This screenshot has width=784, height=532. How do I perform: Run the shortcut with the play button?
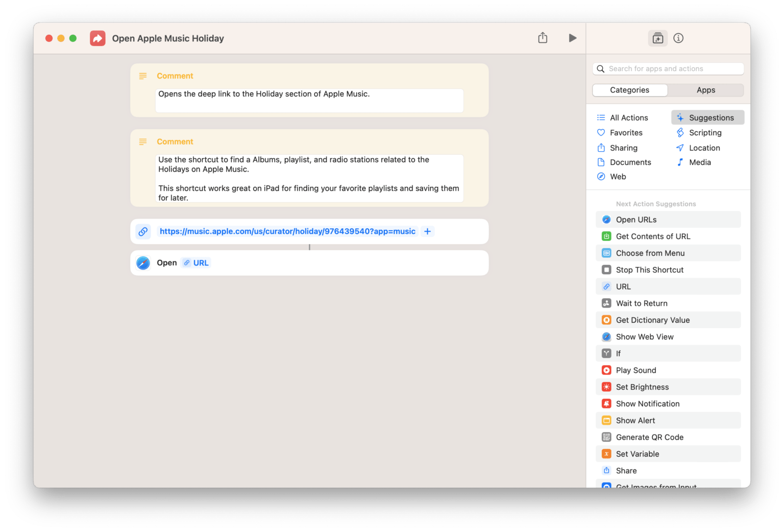pyautogui.click(x=572, y=38)
